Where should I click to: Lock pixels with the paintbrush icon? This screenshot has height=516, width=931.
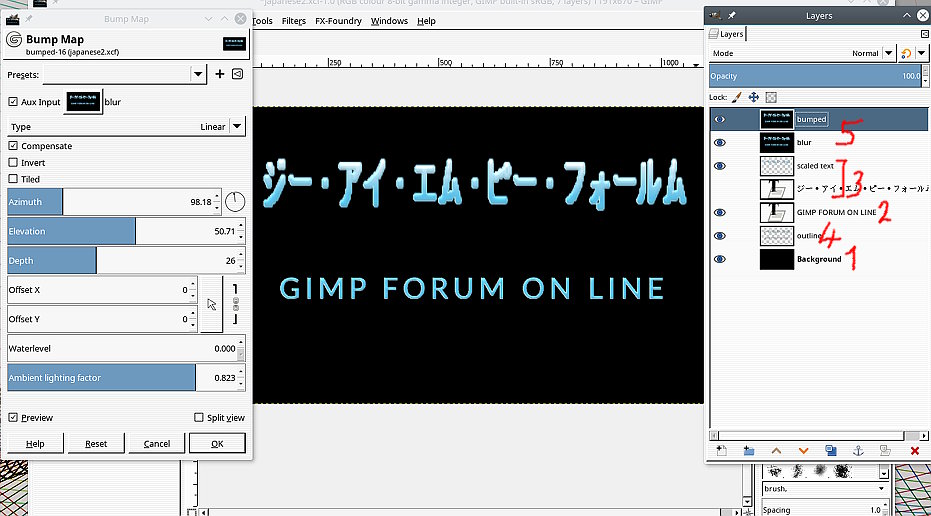pos(736,97)
